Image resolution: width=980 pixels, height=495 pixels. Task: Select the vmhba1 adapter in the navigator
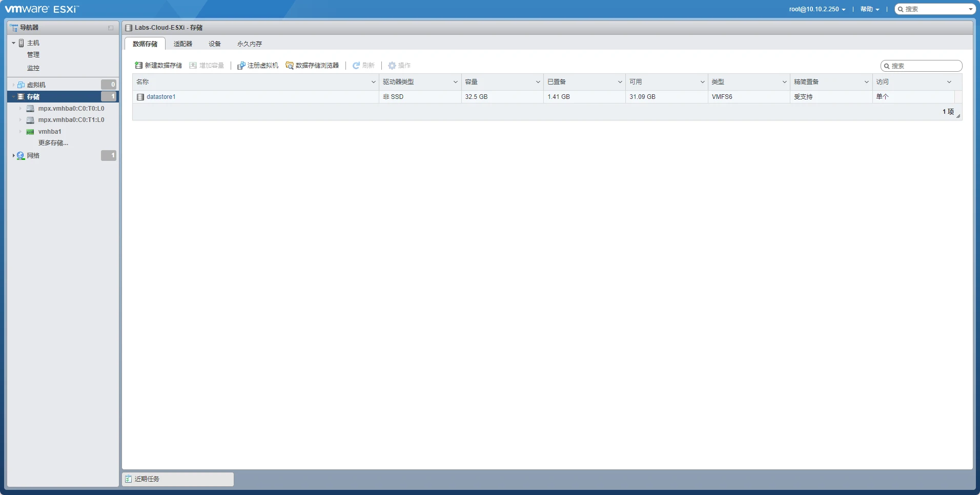49,132
